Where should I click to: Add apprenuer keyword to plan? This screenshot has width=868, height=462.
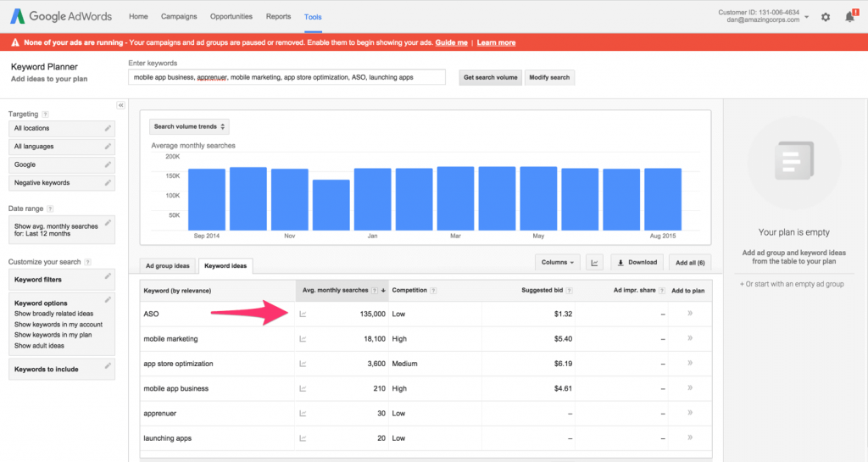[690, 413]
